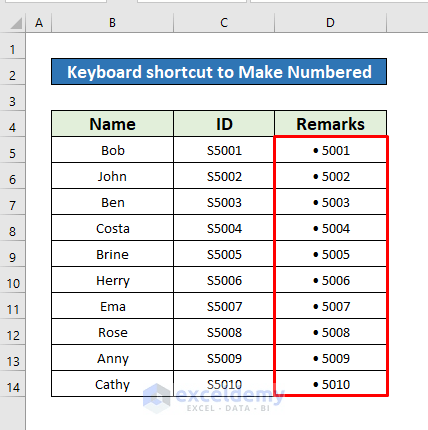This screenshot has width=428, height=430.
Task: Select column D header
Action: click(x=330, y=23)
